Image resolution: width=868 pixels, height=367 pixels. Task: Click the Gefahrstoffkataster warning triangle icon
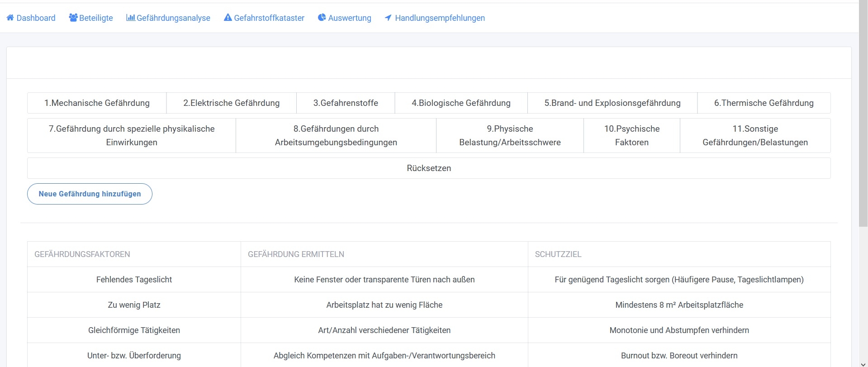coord(228,18)
